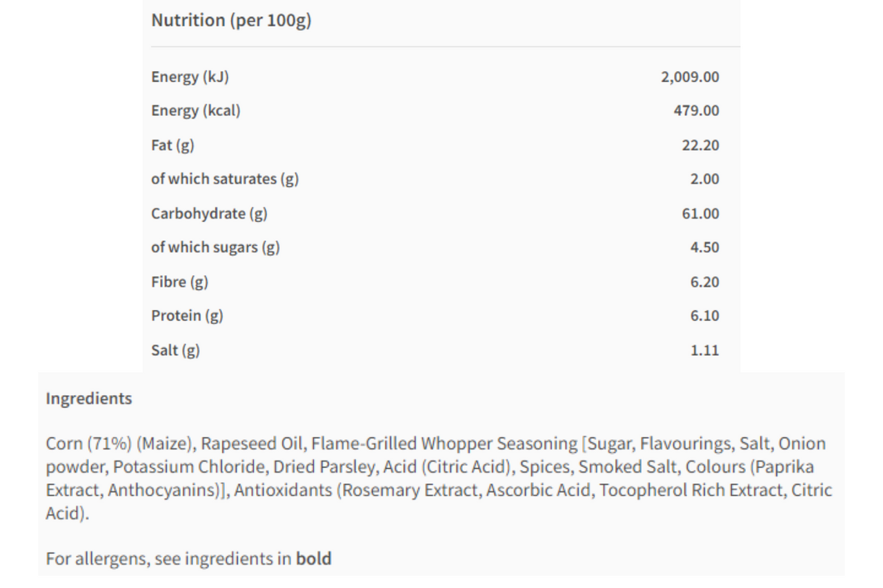The image size is (883, 588).
Task: Click the 2,009.00 energy value
Action: (690, 77)
